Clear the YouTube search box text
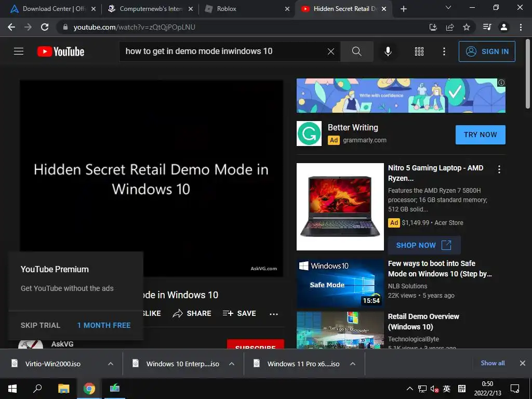Viewport: 532px width, 399px height. [331, 51]
